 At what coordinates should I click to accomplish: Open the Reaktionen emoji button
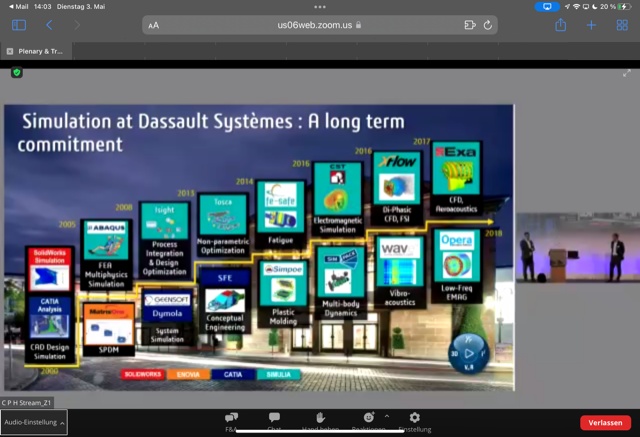pyautogui.click(x=369, y=422)
